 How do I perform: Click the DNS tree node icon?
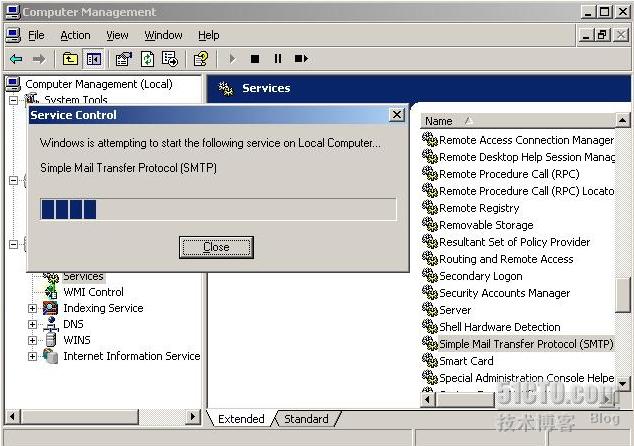point(51,324)
